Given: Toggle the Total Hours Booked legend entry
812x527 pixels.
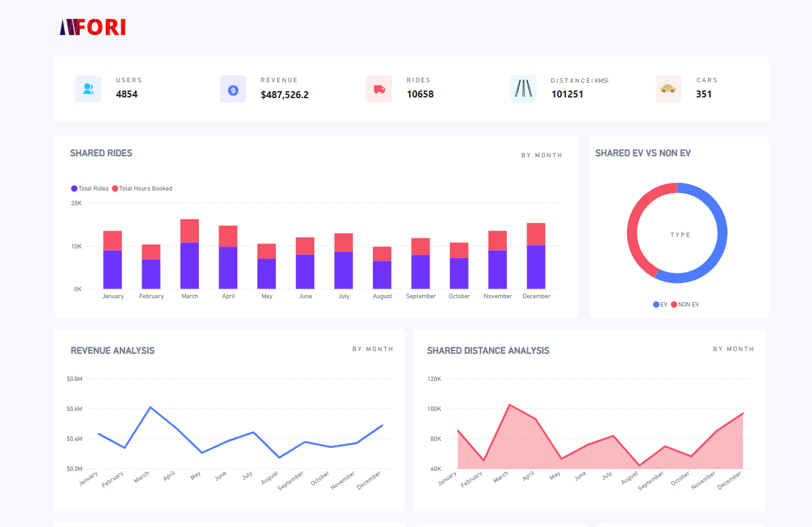Looking at the screenshot, I should point(141,188).
